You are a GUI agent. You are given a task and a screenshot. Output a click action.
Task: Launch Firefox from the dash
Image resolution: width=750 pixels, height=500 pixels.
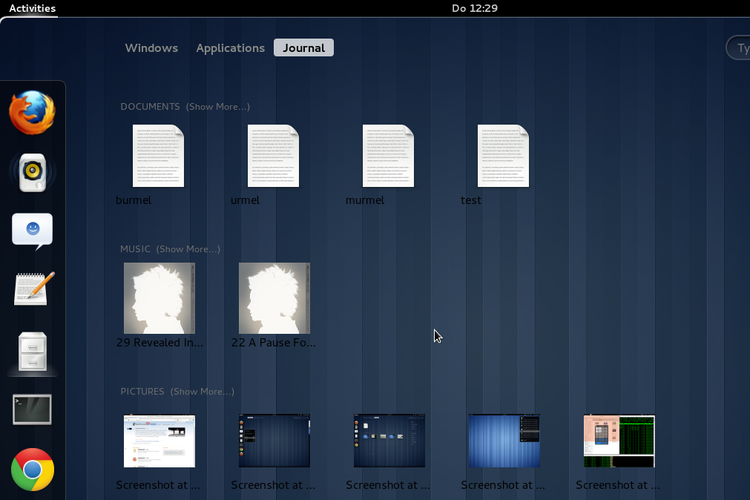[32, 112]
